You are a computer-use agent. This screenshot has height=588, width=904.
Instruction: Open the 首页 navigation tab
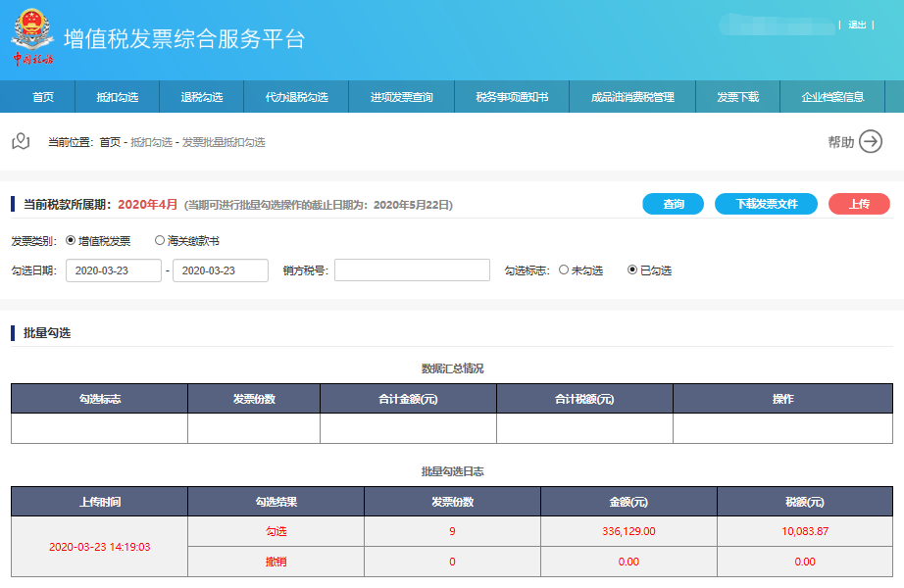tap(43, 97)
